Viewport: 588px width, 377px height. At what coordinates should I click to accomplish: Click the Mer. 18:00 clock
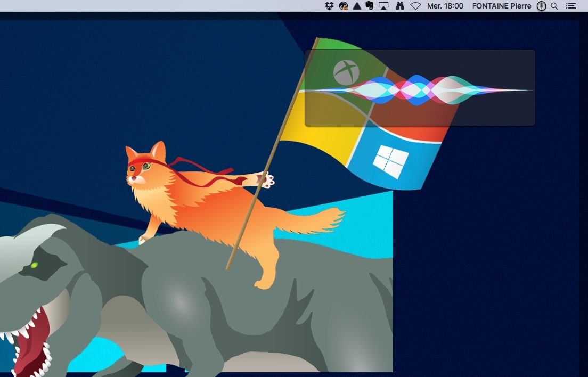click(x=445, y=6)
